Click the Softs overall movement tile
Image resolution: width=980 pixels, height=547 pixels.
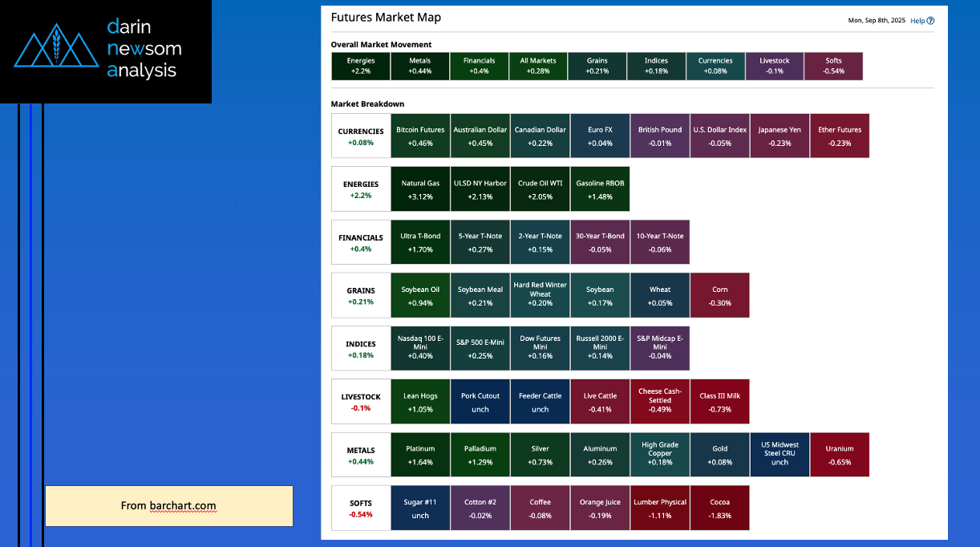click(x=833, y=67)
